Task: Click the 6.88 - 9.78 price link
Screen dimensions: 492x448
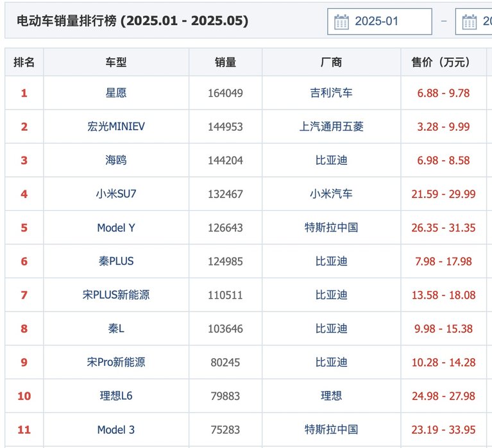Action: [x=443, y=93]
